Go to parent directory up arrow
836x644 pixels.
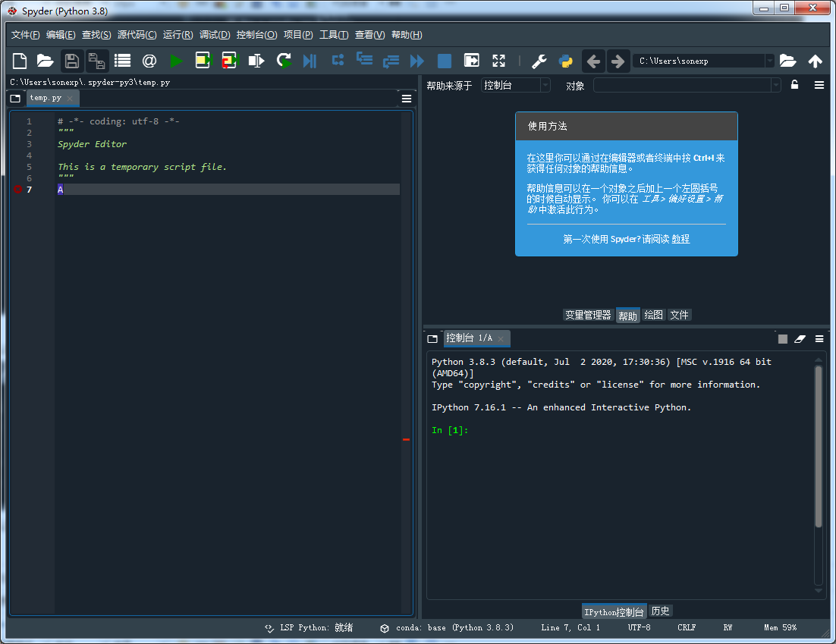click(x=816, y=61)
